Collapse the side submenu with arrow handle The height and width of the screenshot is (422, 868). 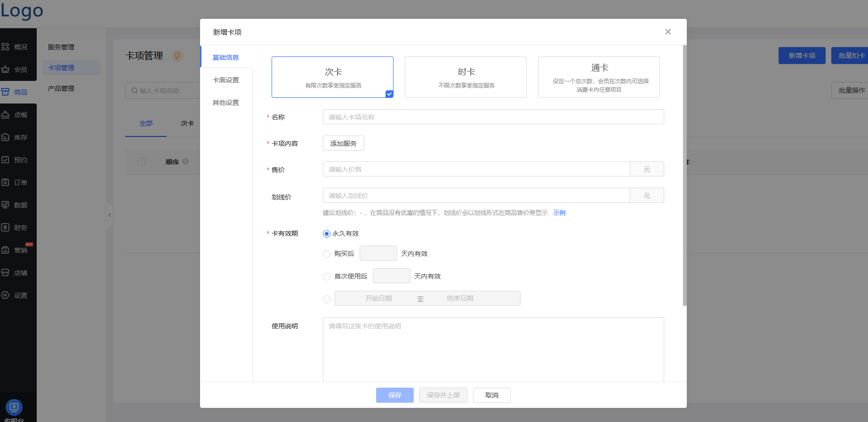110,215
